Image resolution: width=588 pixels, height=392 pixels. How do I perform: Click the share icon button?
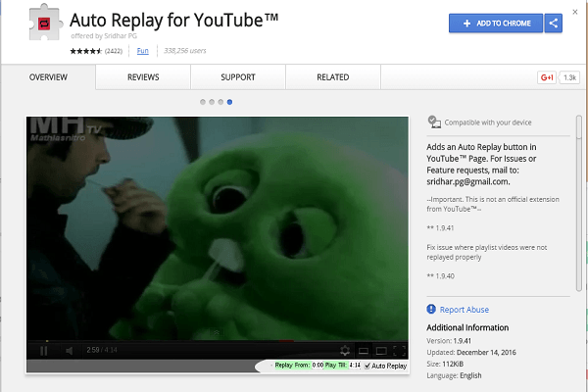[553, 24]
